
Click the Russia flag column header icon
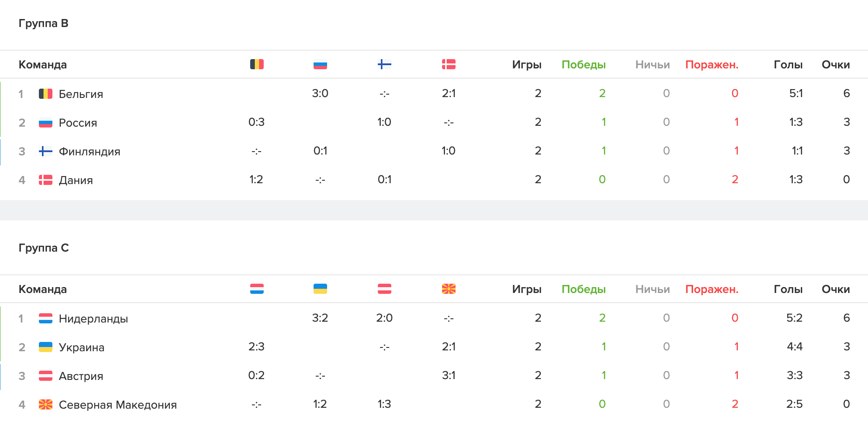(320, 65)
